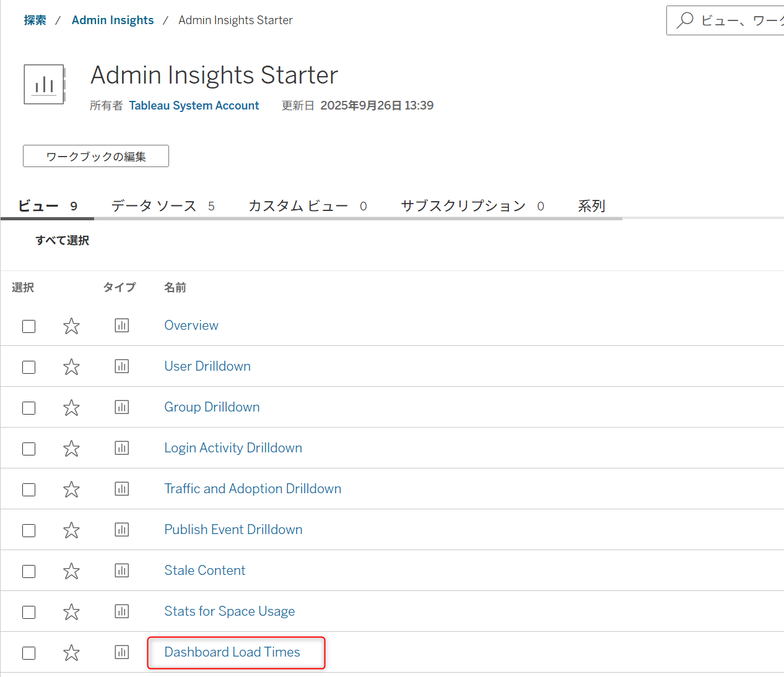Viewport: 784px width, 677px height.
Task: Open the サブスクリプション tab
Action: (473, 206)
